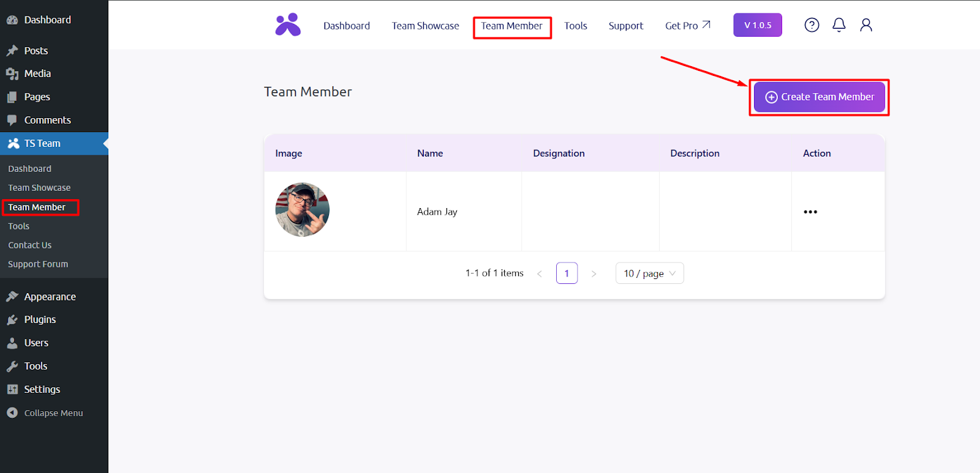The width and height of the screenshot is (980, 473).
Task: Click the TS Team logo icon
Action: (x=288, y=25)
